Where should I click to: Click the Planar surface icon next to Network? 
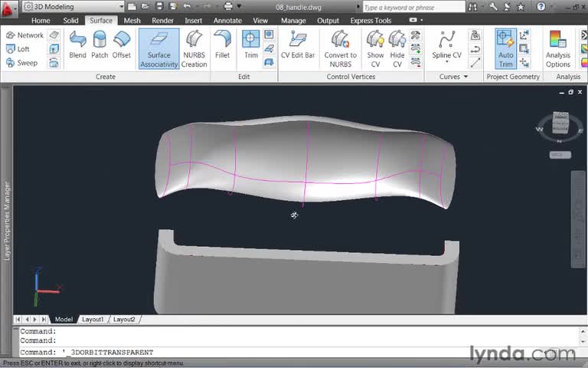click(54, 35)
